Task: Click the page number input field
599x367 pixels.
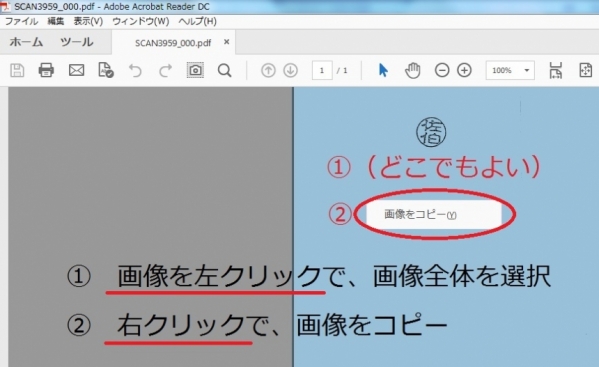Action: coord(322,70)
